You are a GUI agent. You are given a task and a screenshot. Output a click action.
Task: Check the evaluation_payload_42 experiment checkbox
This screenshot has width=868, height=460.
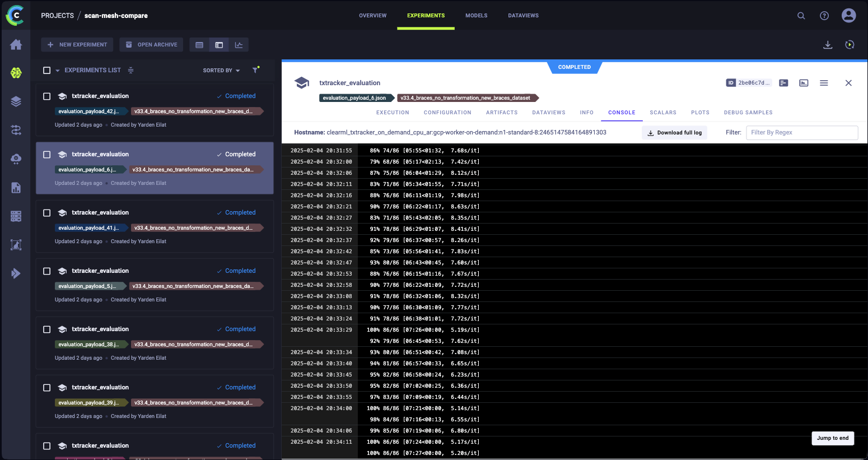click(x=47, y=96)
